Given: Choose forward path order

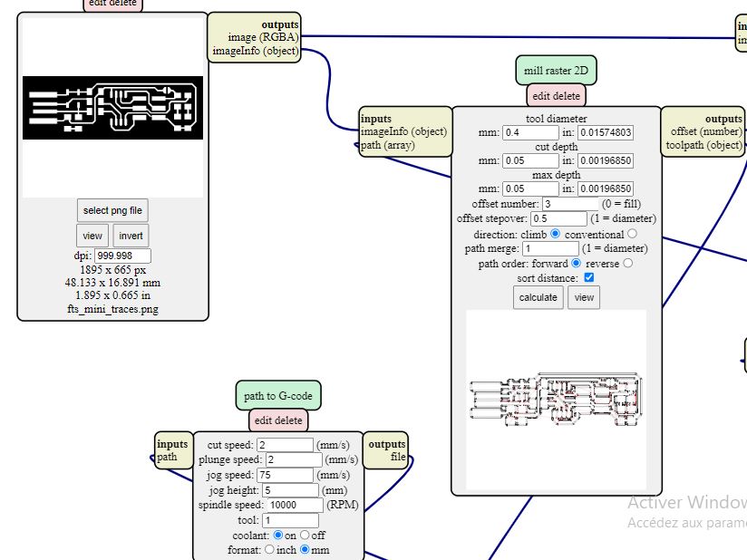Looking at the screenshot, I should click(576, 263).
